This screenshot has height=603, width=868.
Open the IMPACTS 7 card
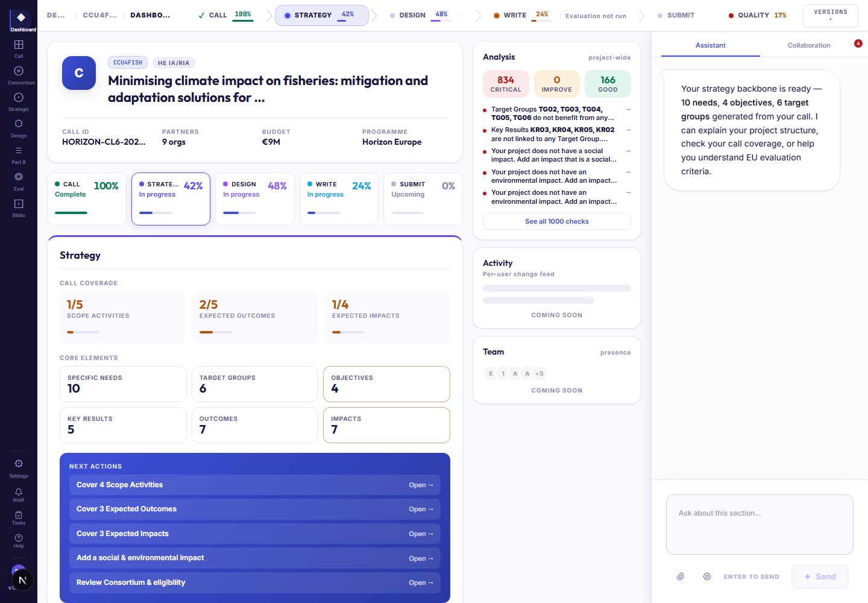[386, 425]
